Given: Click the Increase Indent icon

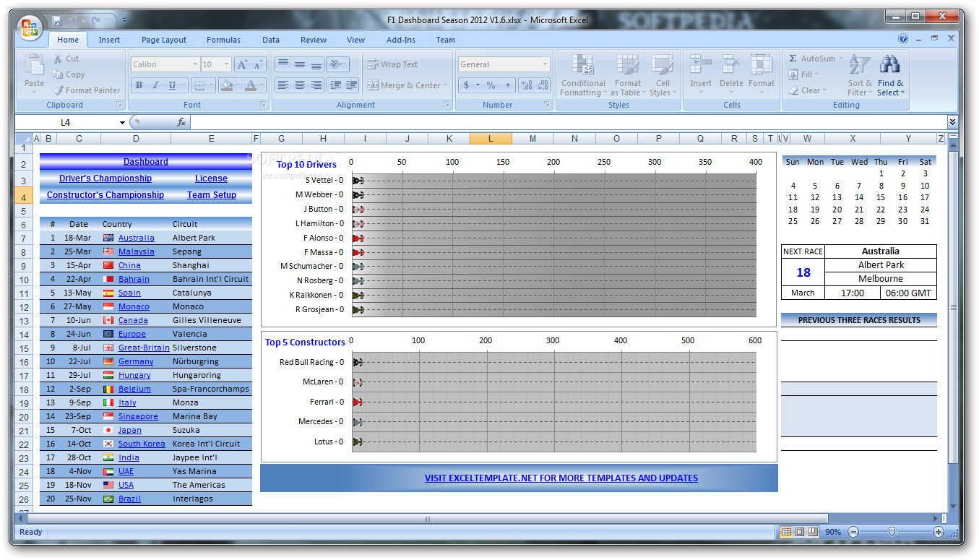Looking at the screenshot, I should pos(352,85).
